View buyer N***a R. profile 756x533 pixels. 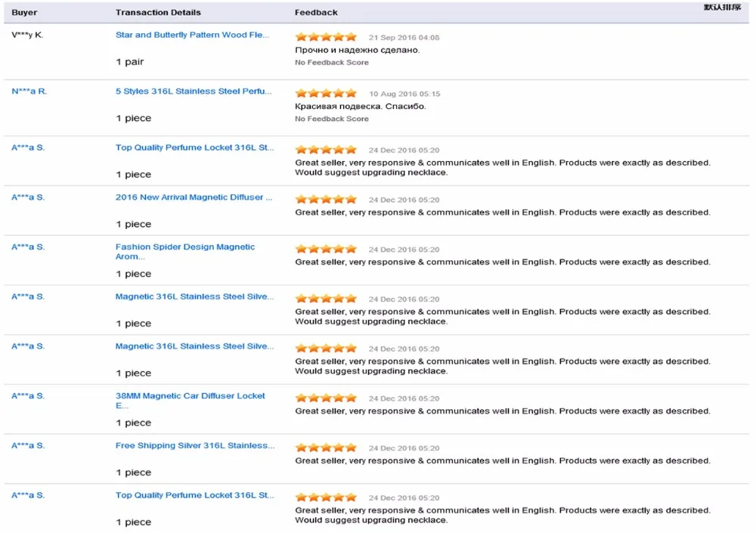tap(29, 91)
